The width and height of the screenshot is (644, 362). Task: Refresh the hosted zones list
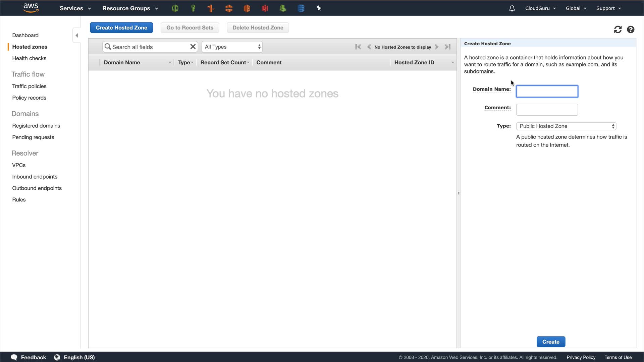tap(618, 29)
